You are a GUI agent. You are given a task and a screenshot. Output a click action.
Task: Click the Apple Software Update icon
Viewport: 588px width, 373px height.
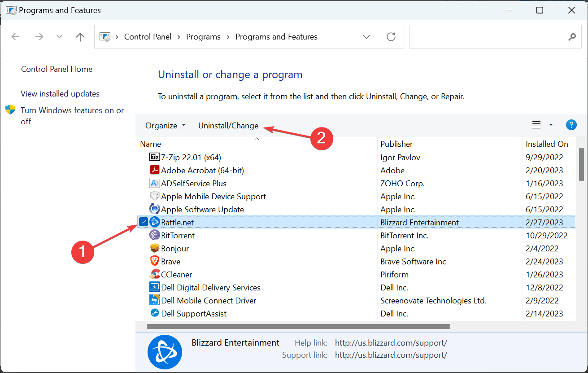pyautogui.click(x=154, y=210)
